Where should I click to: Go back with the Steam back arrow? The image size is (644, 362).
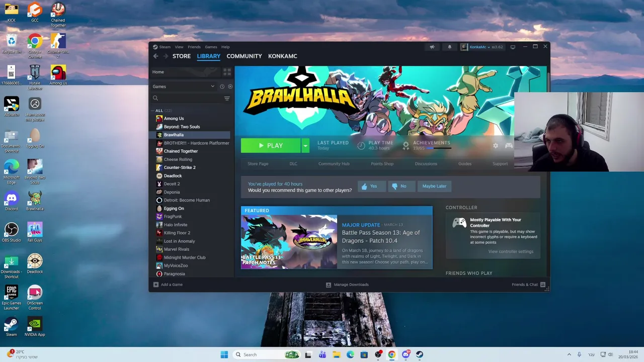pos(155,56)
